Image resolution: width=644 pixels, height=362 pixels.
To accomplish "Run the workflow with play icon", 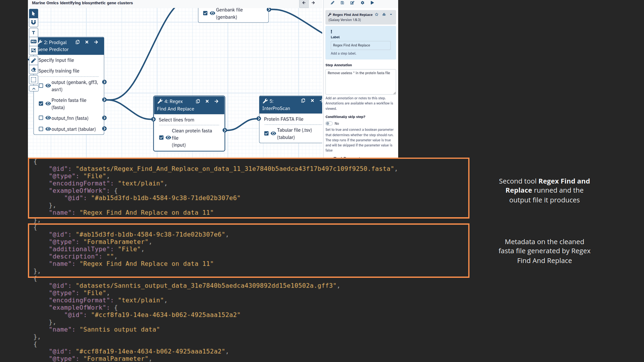I will pos(372,3).
